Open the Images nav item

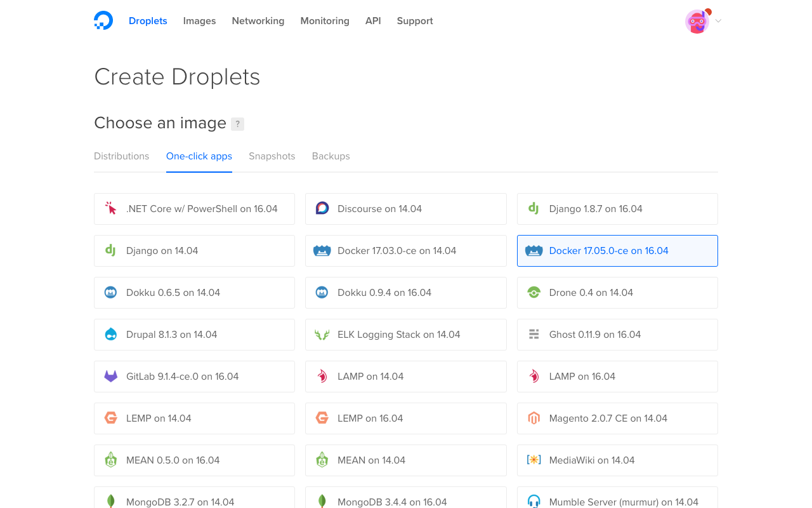(199, 21)
